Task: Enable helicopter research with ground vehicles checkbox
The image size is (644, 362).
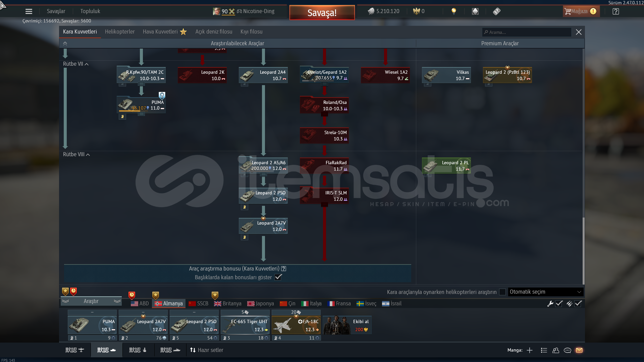Action: point(502,292)
